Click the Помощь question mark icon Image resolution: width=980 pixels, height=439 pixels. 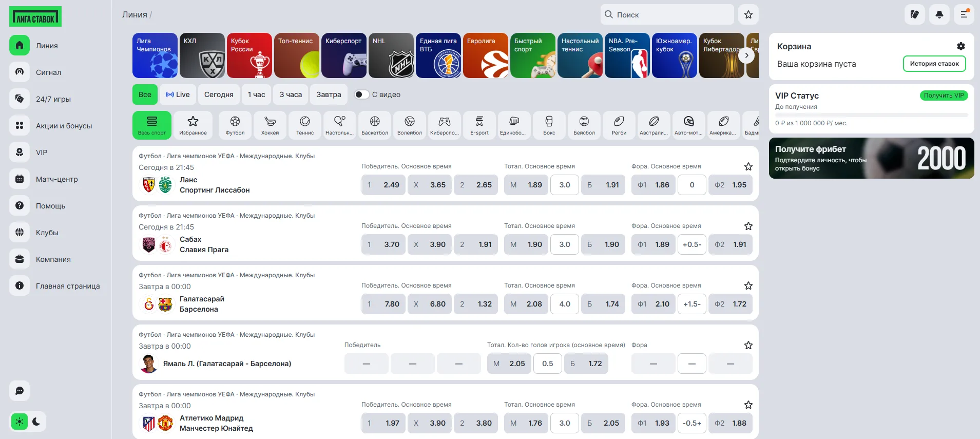click(20, 205)
